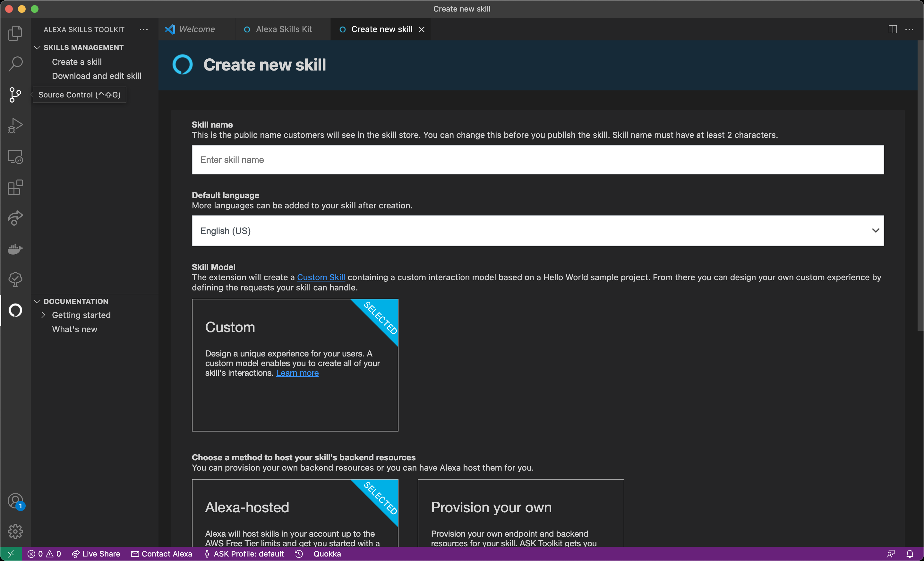The height and width of the screenshot is (561, 924).
Task: Click the Enter skill name field
Action: point(537,160)
